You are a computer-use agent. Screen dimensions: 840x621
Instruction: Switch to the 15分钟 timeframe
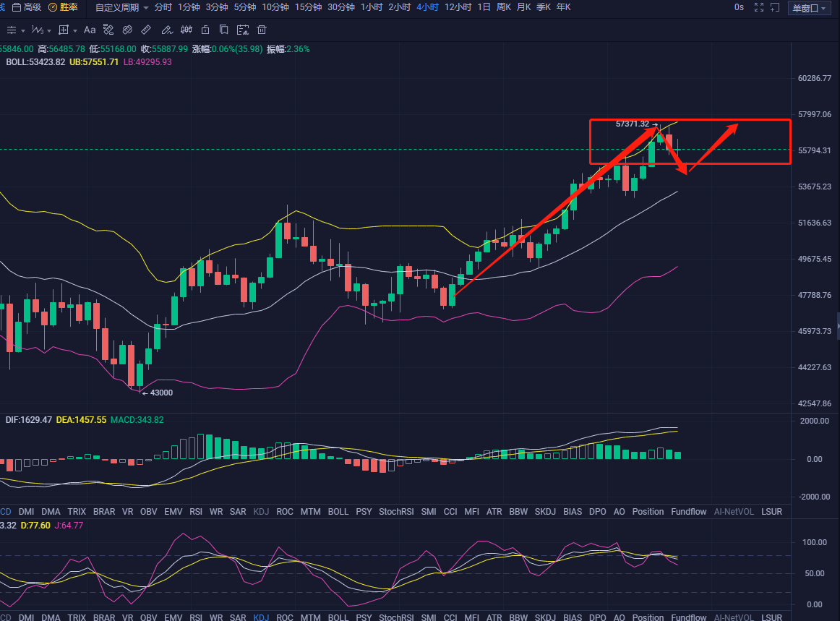tap(308, 7)
